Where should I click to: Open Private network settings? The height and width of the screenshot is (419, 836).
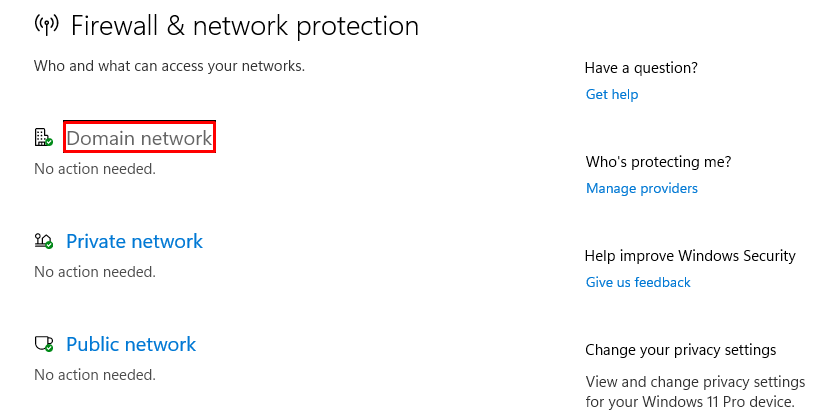coord(134,241)
